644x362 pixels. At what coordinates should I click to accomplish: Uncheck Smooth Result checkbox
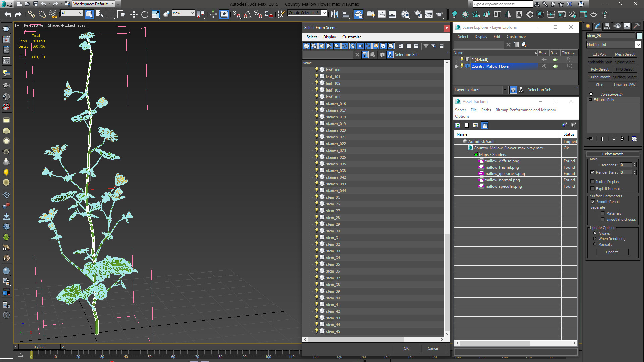[593, 202]
